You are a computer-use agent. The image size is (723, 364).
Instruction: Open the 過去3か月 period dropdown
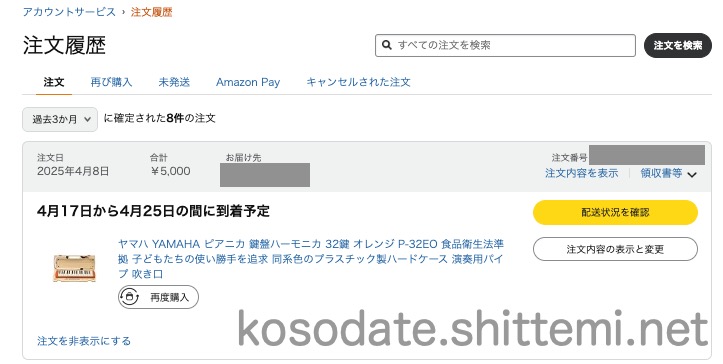point(60,119)
